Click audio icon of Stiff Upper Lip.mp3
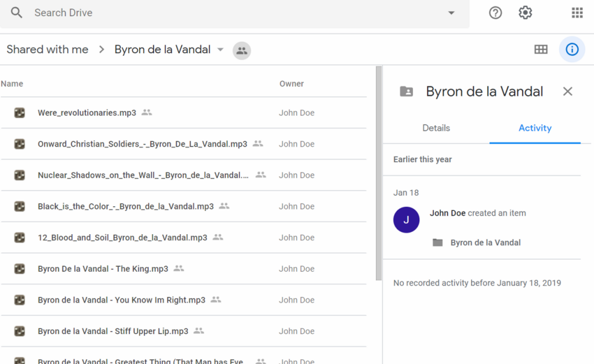Image resolution: width=594 pixels, height=364 pixels. coord(20,331)
